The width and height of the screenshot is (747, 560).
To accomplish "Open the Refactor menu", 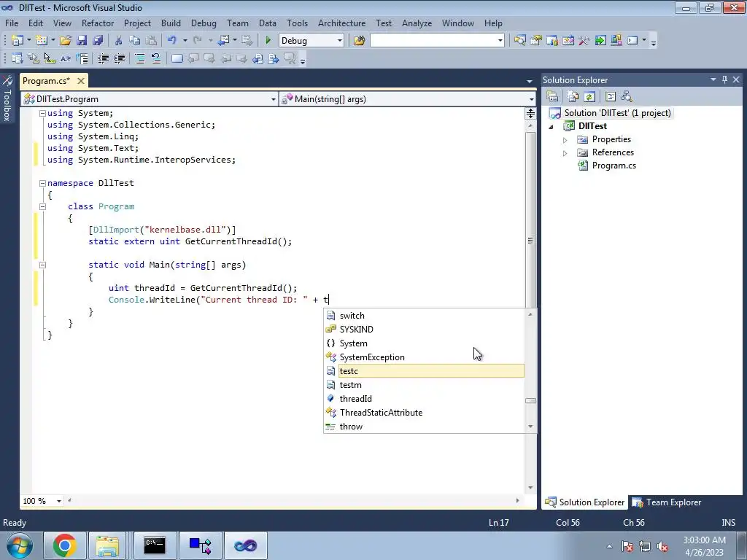I will (x=98, y=23).
